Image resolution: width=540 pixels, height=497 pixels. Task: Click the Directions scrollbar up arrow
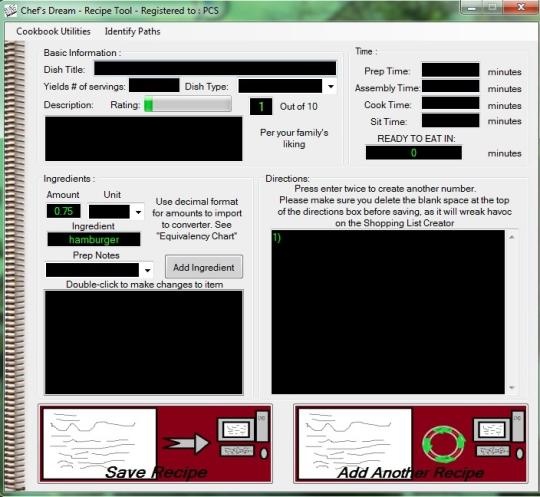click(x=512, y=237)
